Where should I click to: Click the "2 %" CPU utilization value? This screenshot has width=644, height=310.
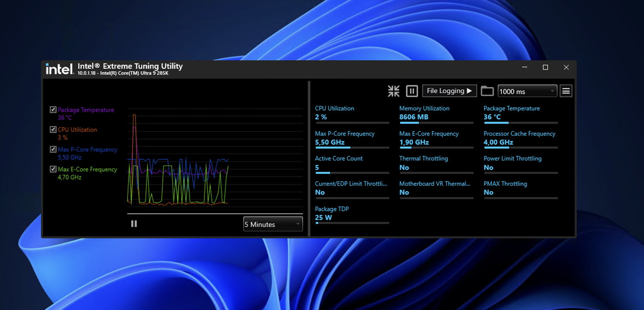point(321,117)
